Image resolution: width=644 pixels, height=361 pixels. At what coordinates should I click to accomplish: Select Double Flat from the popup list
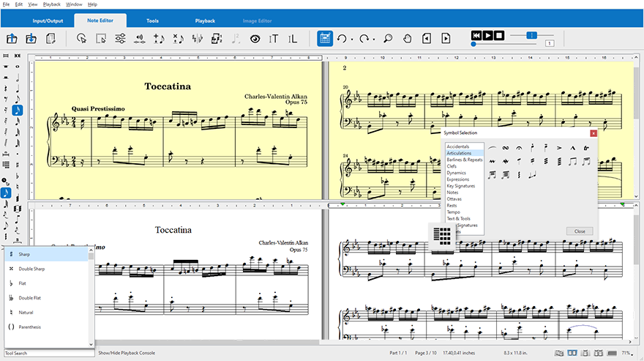(46, 298)
